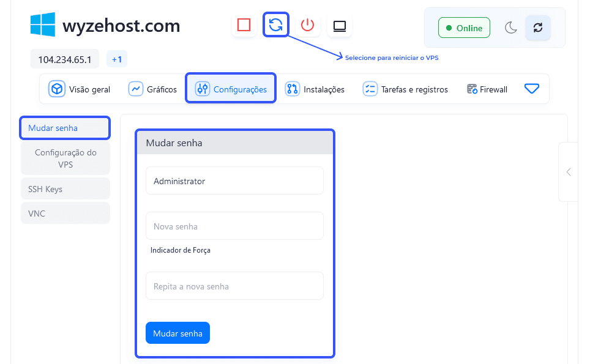The width and height of the screenshot is (590, 364).
Task: Click the Nova senha input field
Action: 234,226
